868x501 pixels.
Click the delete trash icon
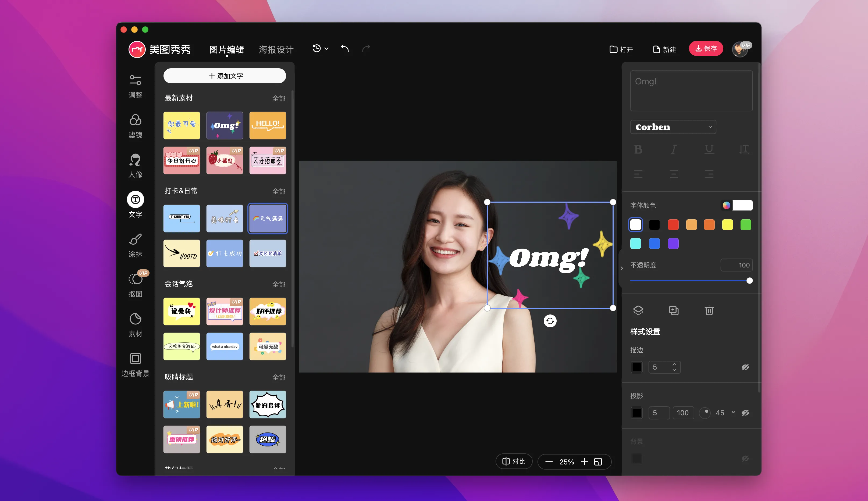709,310
